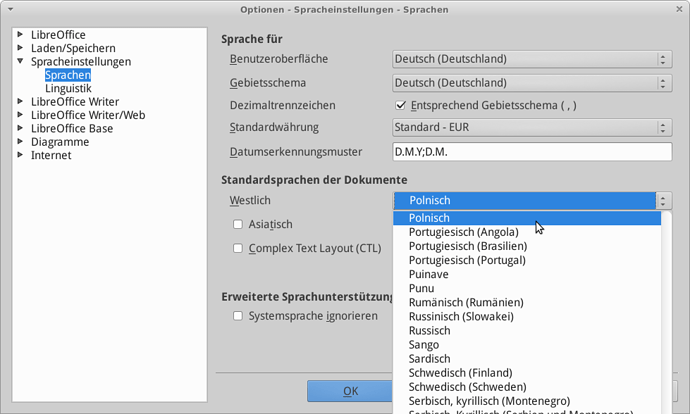Viewport: 690px width, 414px height.
Task: Collapse the Spracheinstellungen tree node
Action: coord(20,61)
